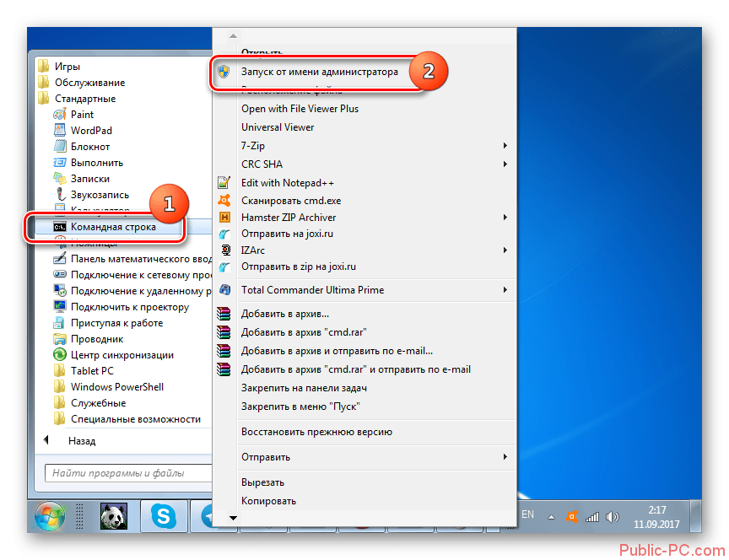Click the Блокнот notepad icon
Image resolution: width=729 pixels, height=560 pixels.
pos(60,147)
